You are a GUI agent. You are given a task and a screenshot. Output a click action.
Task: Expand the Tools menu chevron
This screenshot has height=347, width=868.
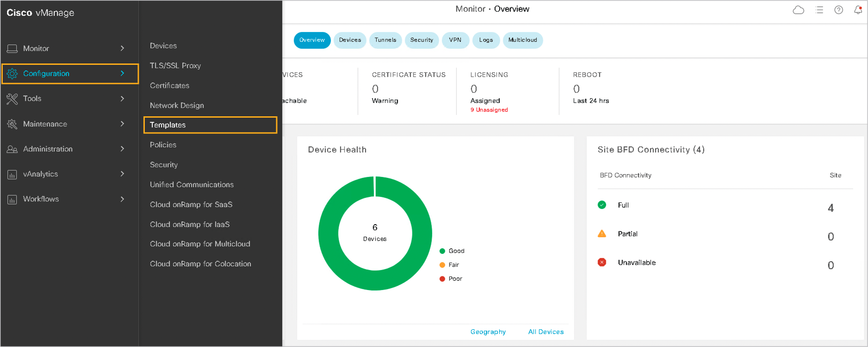122,98
